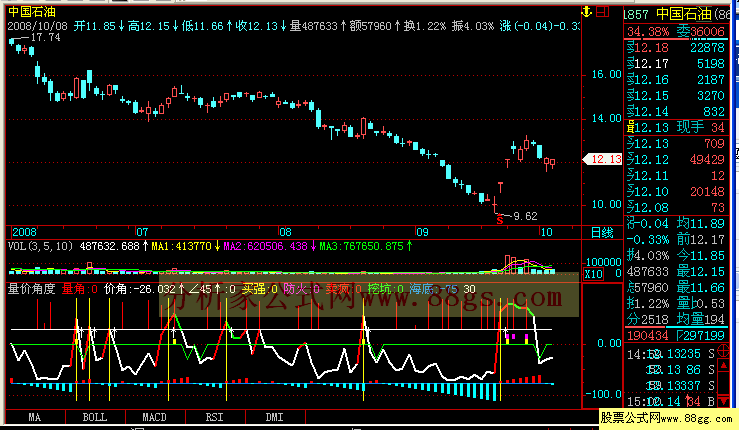
Task: Switch to the RSI indicator tab
Action: [214, 417]
